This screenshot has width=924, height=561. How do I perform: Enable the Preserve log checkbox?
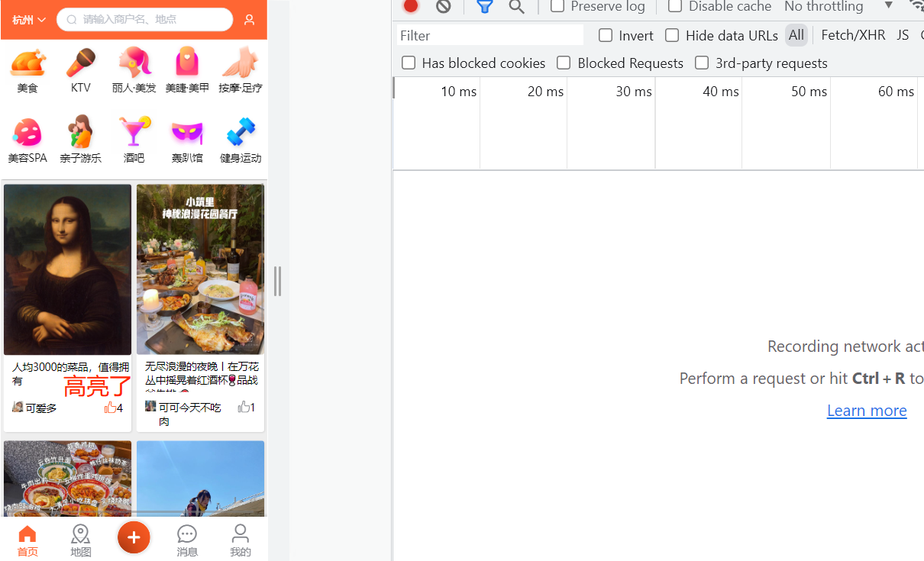[557, 6]
